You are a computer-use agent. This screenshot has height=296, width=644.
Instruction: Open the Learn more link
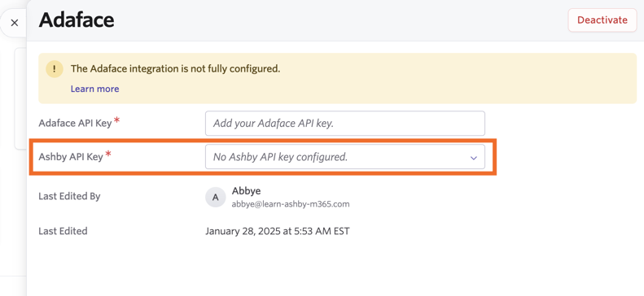click(95, 89)
